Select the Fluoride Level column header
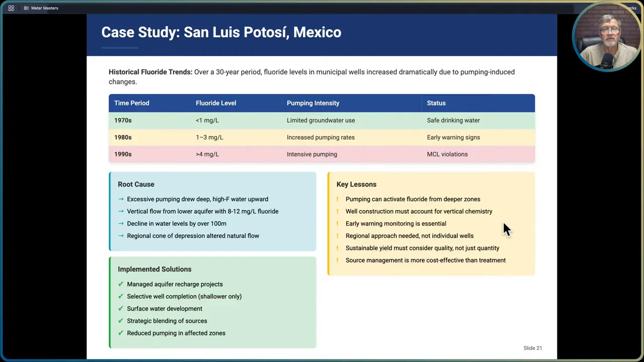The height and width of the screenshot is (362, 644). coord(216,103)
